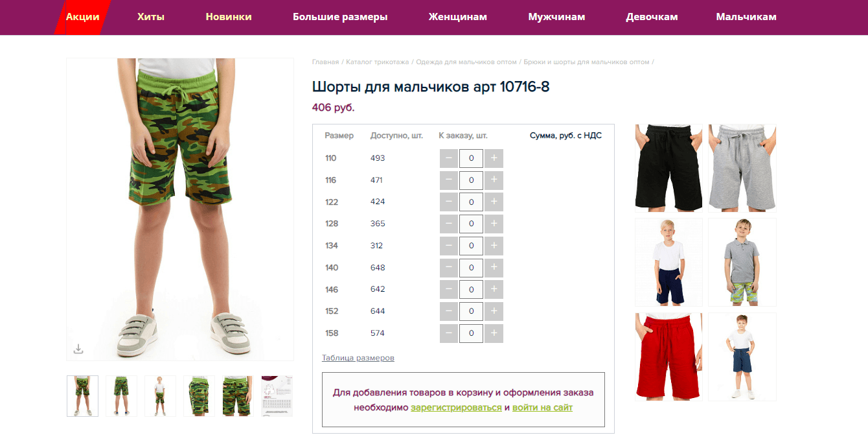Open the Таблица размеров link
Screen dimensions: 868x435
pyautogui.click(x=358, y=358)
